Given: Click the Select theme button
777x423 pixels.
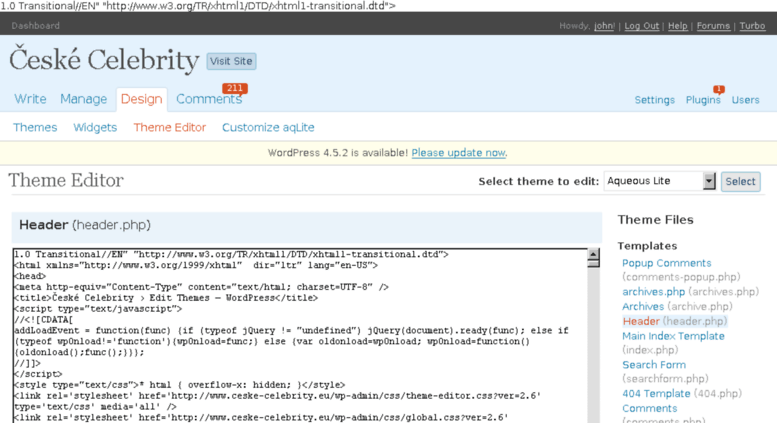Looking at the screenshot, I should click(x=740, y=181).
